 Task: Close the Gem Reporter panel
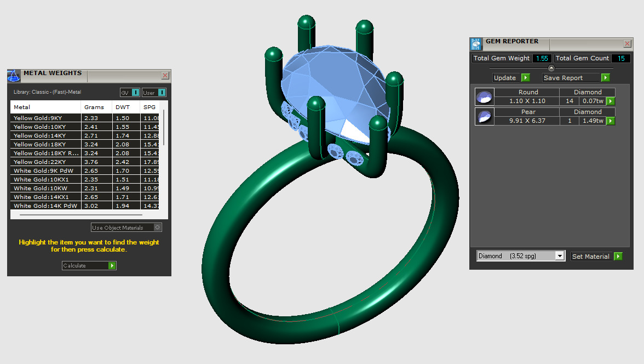[627, 44]
